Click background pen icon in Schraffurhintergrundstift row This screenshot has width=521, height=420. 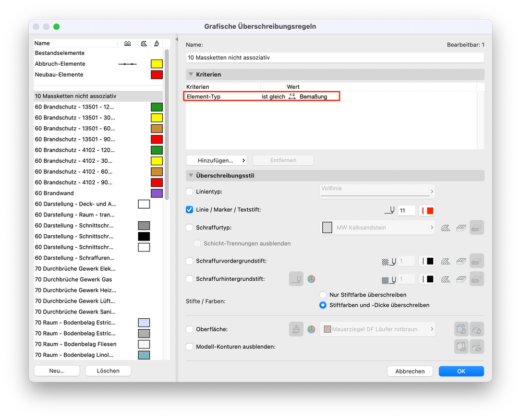point(389,280)
